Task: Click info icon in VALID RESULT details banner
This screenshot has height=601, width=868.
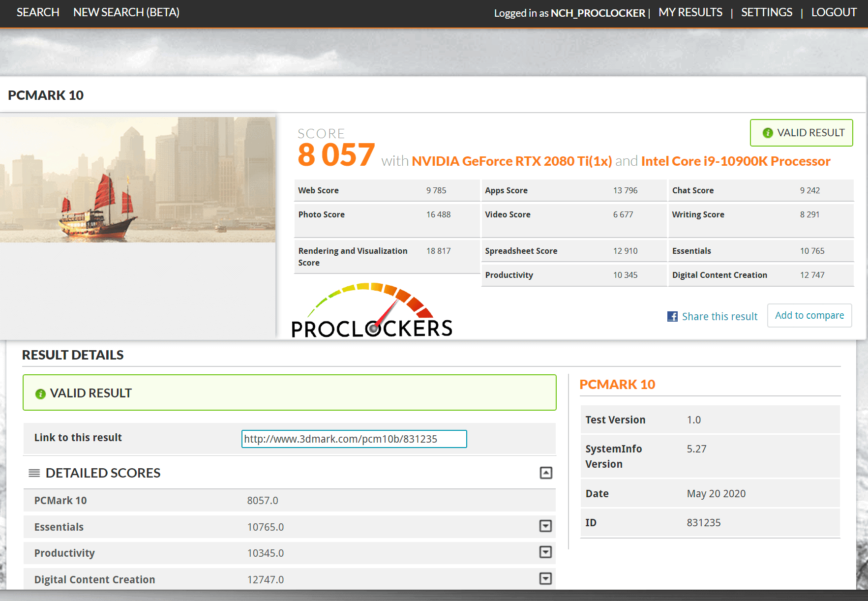Action: (x=40, y=394)
